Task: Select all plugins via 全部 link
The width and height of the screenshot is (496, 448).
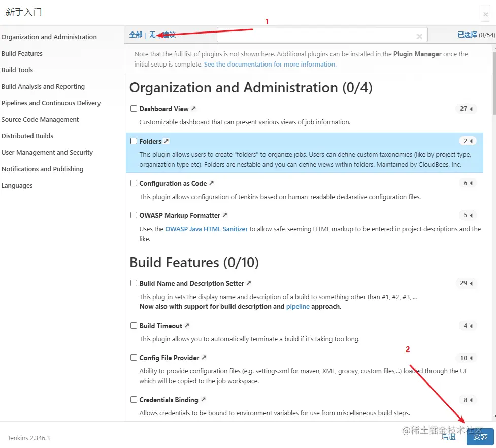Action: point(136,35)
